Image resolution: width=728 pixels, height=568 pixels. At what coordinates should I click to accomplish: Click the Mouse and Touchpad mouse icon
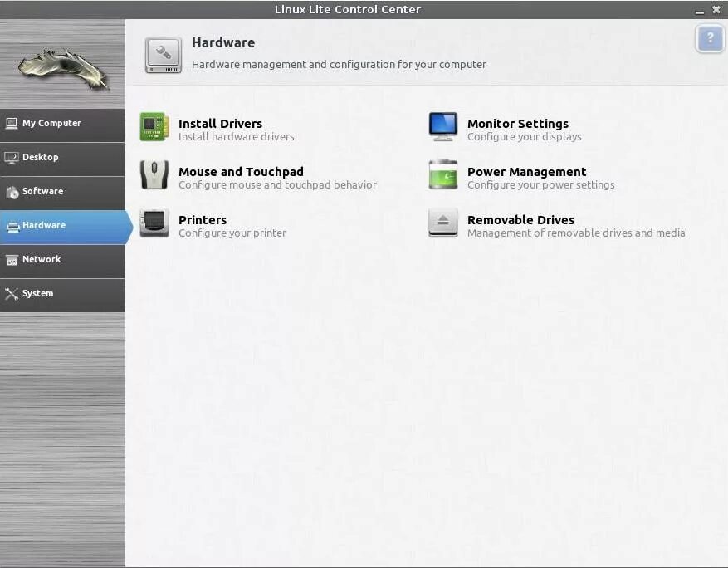coord(154,174)
